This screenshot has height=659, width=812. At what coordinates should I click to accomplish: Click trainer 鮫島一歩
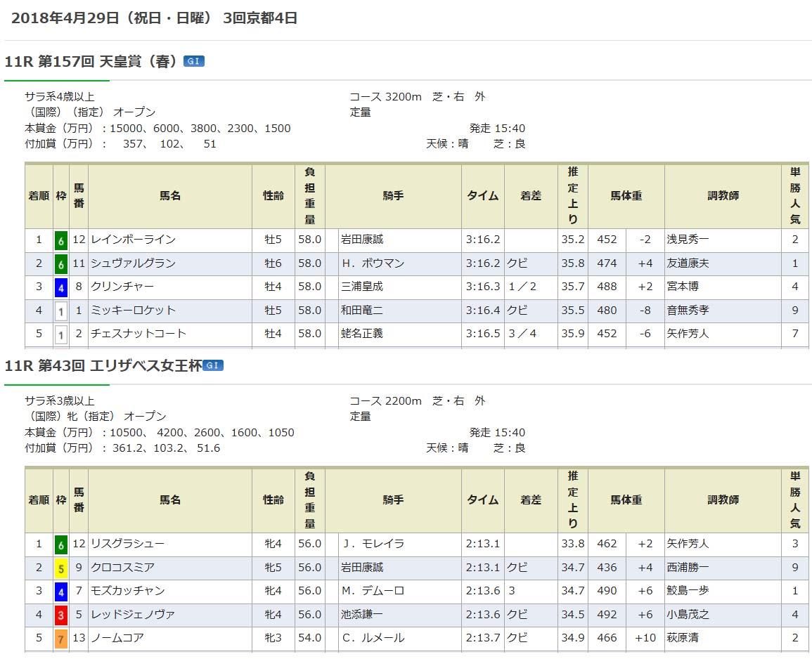click(688, 591)
